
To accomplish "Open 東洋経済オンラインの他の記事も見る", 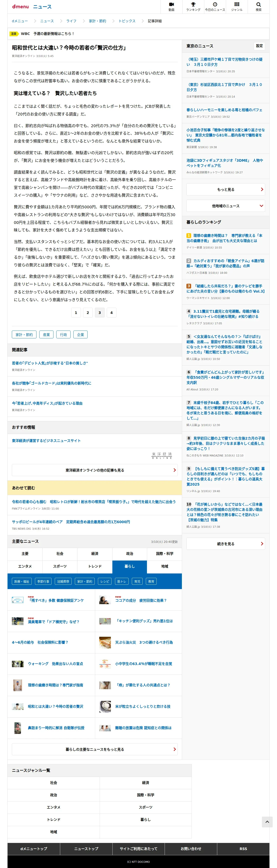I will [x=94, y=470].
